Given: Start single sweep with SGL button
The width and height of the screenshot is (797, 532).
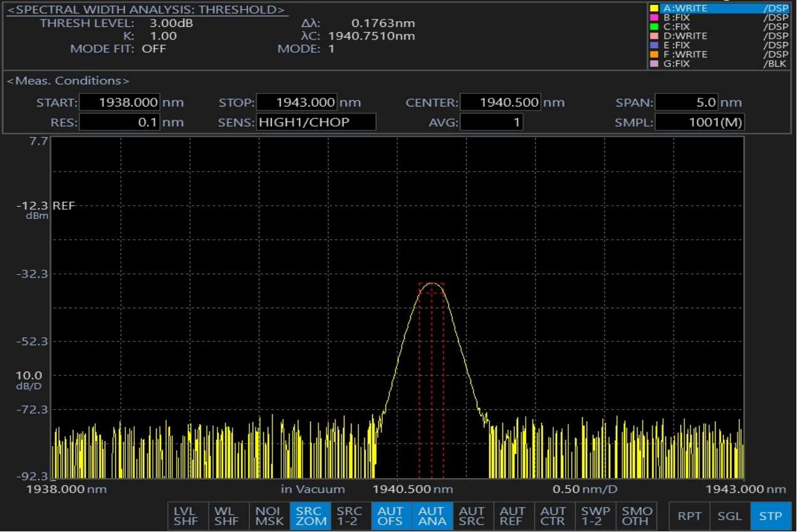Looking at the screenshot, I should click(x=730, y=516).
